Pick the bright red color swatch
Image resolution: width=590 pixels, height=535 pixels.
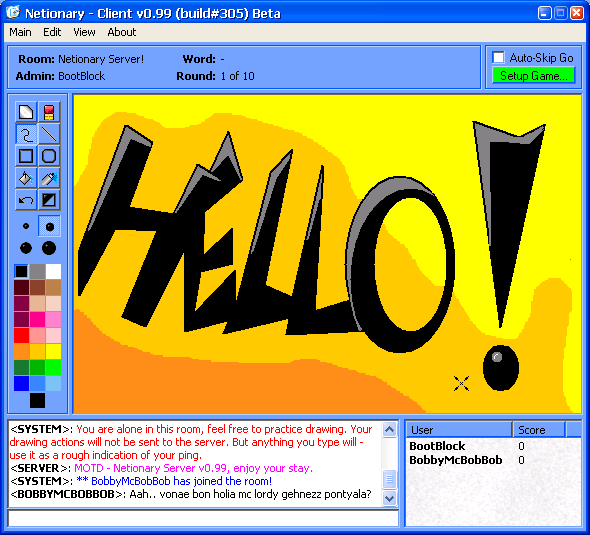tap(21, 335)
